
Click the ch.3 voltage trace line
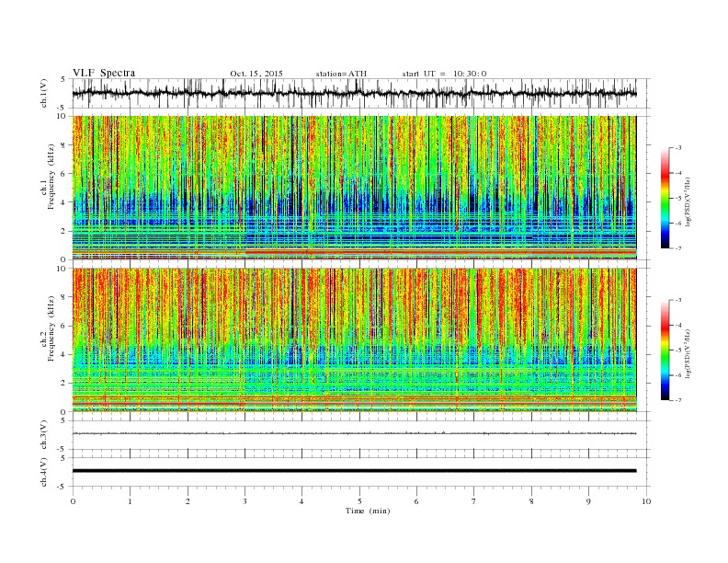[354, 433]
